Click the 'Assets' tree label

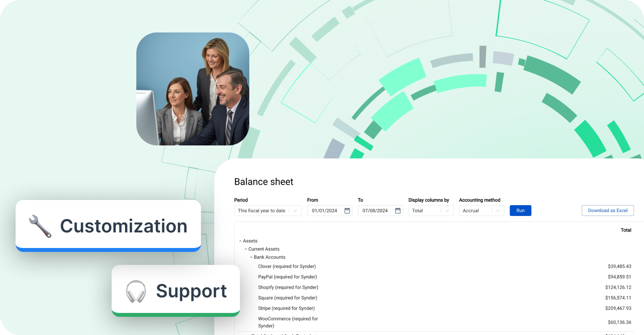point(250,241)
